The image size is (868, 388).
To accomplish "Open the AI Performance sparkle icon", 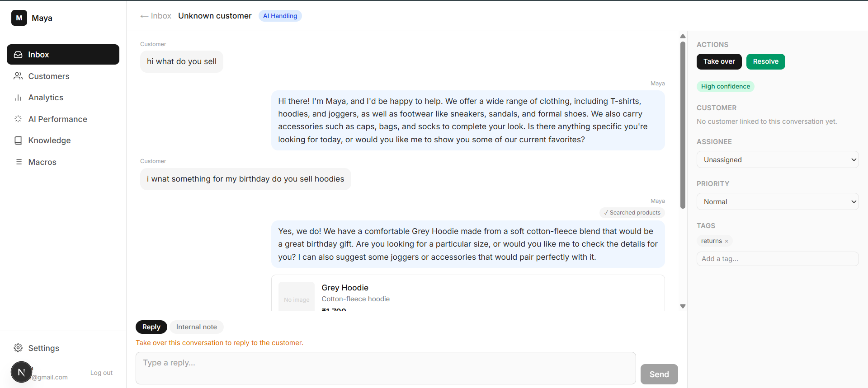I will (x=18, y=119).
